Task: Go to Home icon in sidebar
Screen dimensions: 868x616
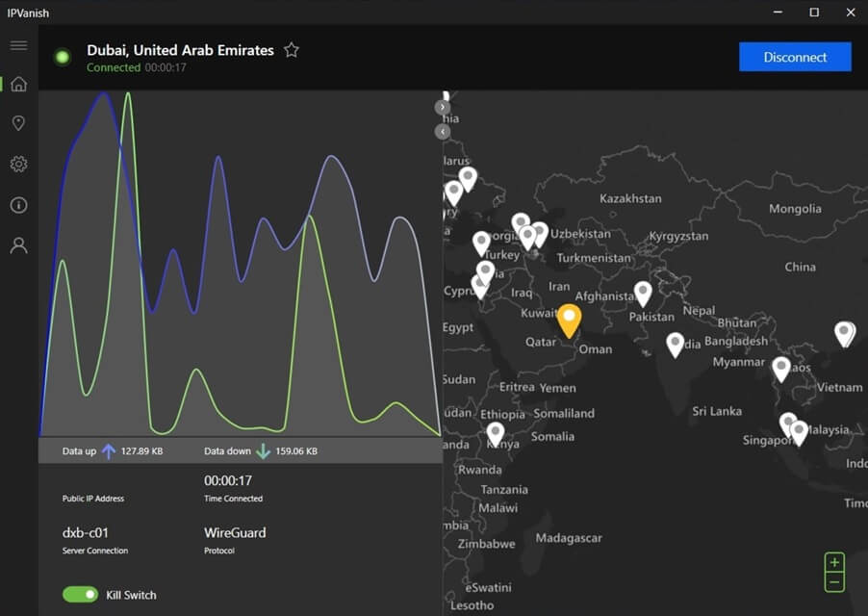Action: pos(19,84)
